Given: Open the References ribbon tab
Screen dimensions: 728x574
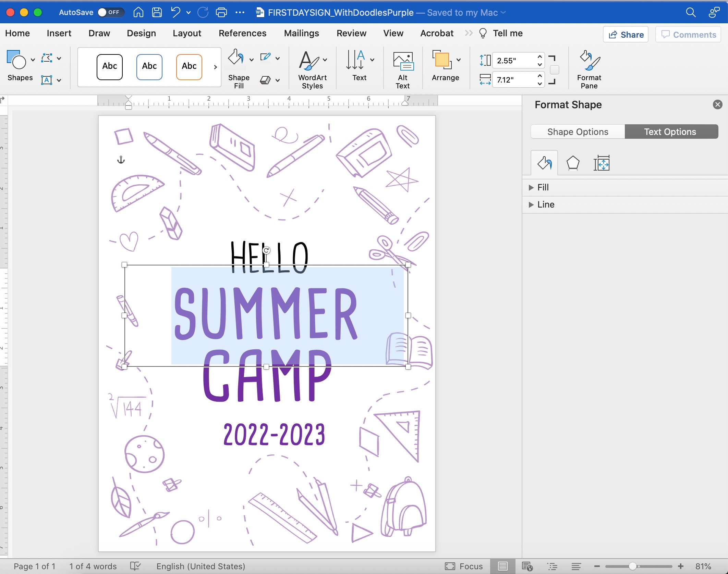Looking at the screenshot, I should click(243, 33).
